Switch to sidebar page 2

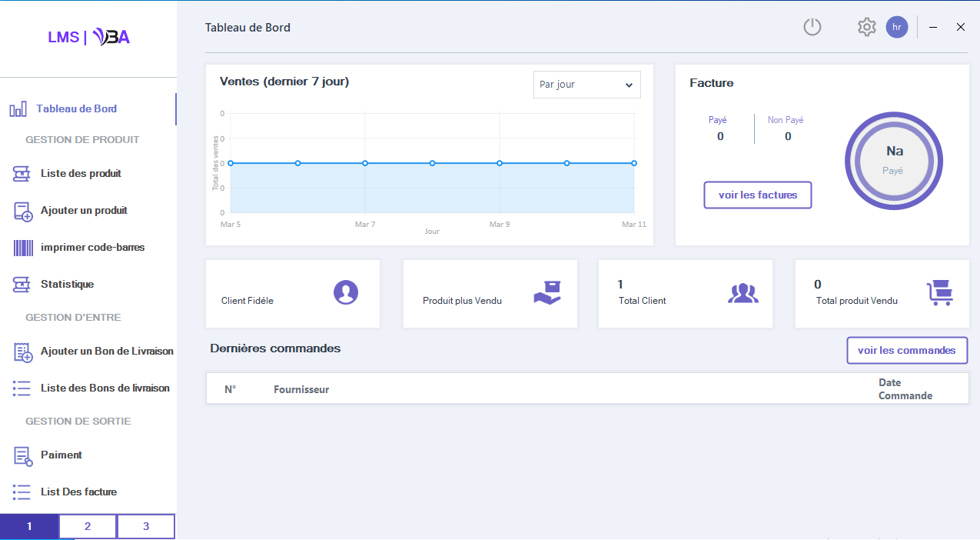click(88, 527)
